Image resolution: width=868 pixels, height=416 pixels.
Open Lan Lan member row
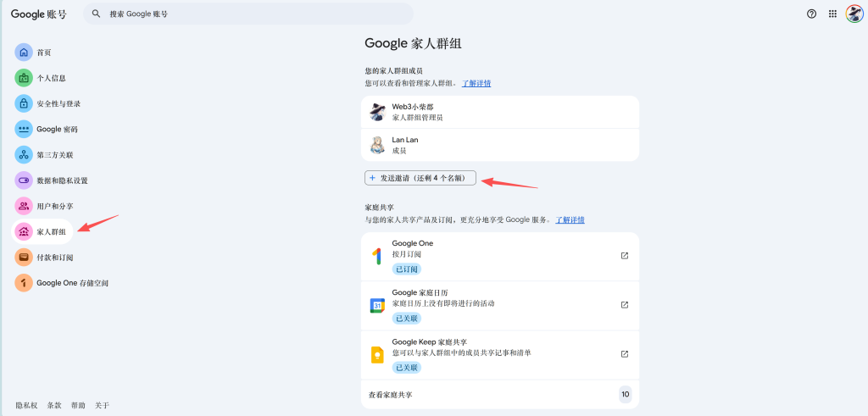pyautogui.click(x=500, y=145)
